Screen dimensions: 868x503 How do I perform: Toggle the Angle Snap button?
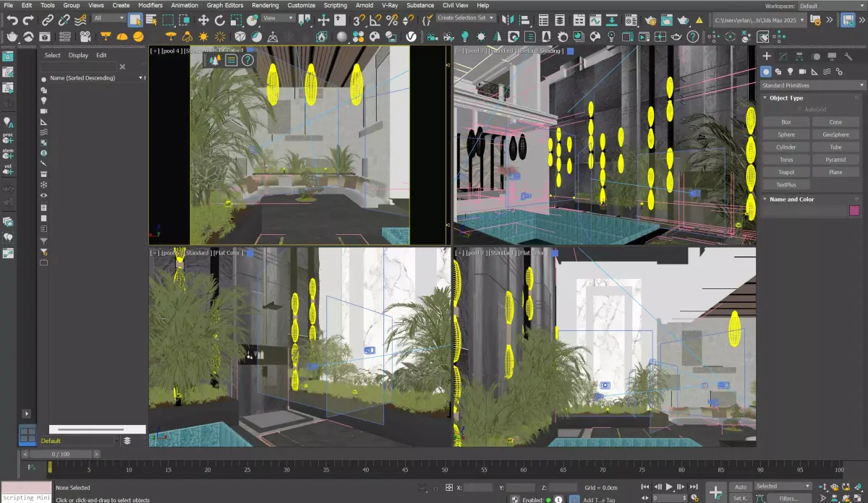tap(375, 20)
